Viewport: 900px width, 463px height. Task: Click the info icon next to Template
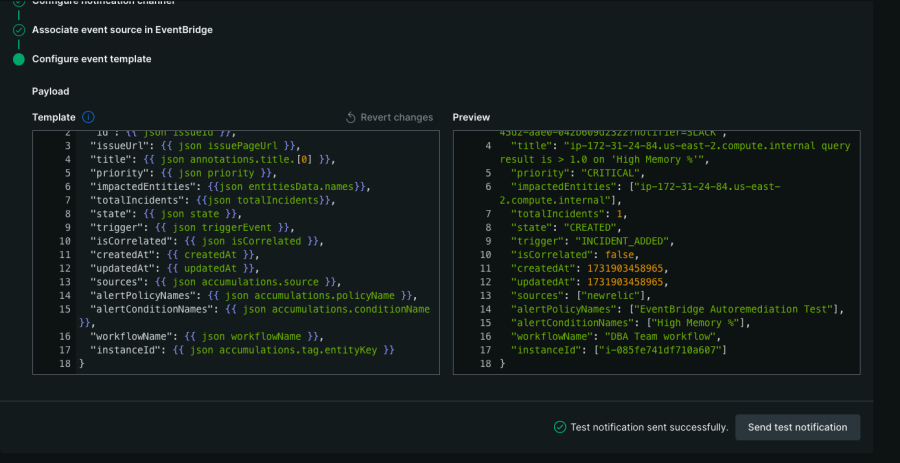click(x=89, y=117)
